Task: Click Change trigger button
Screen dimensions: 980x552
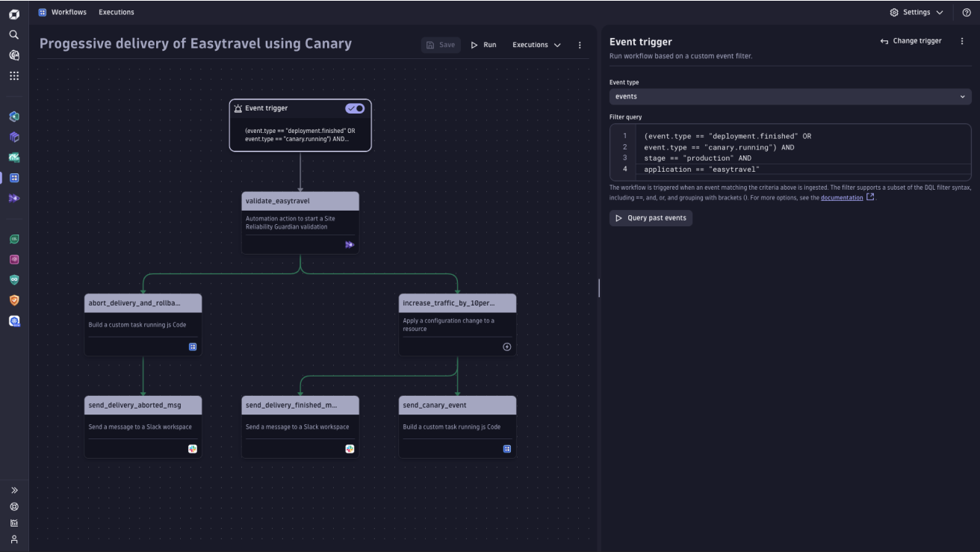Action: [x=911, y=41]
